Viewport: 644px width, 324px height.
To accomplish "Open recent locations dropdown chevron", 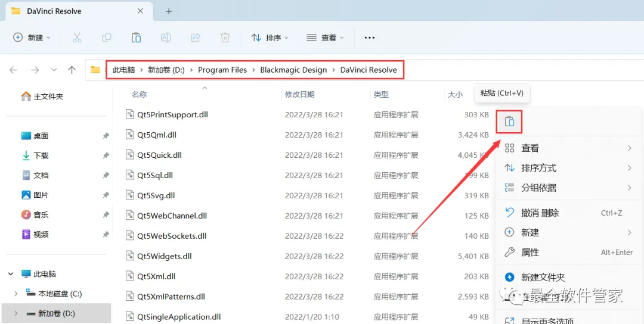I will pos(54,70).
